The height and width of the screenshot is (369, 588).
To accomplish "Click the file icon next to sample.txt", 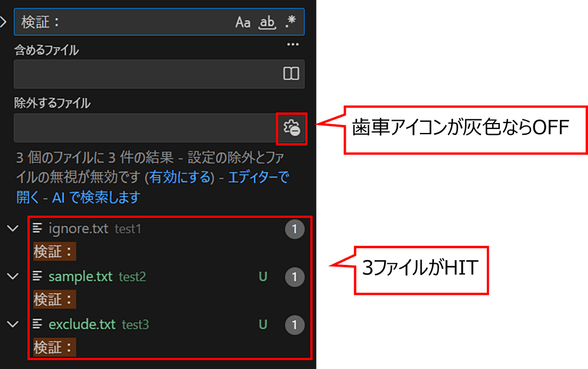I will coord(36,277).
